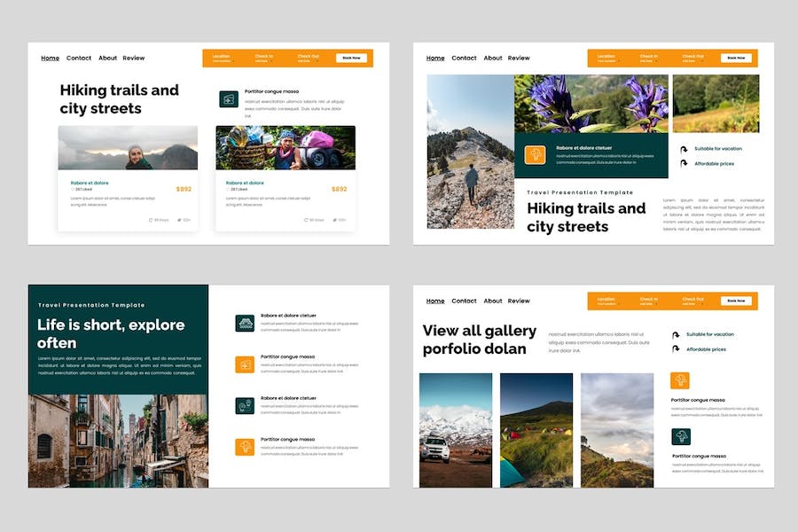Select the white SUV snowy mountain photo

[x=455, y=430]
